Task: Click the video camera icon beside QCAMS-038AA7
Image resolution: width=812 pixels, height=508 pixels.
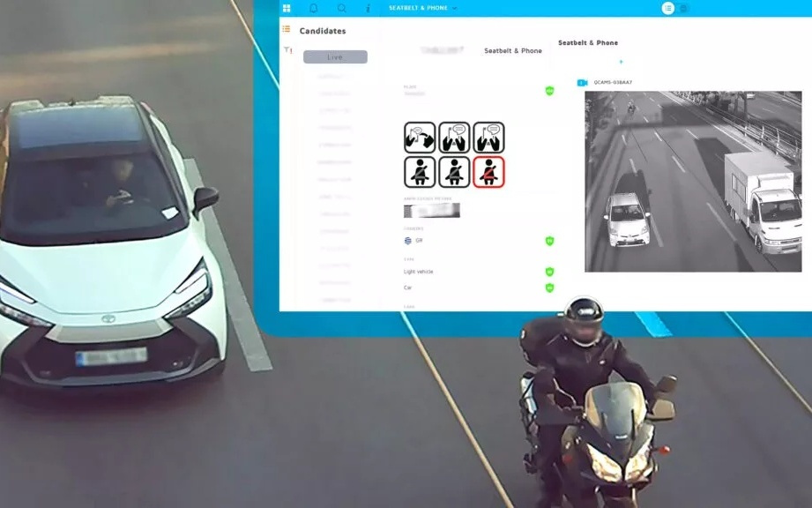Action: [x=582, y=83]
